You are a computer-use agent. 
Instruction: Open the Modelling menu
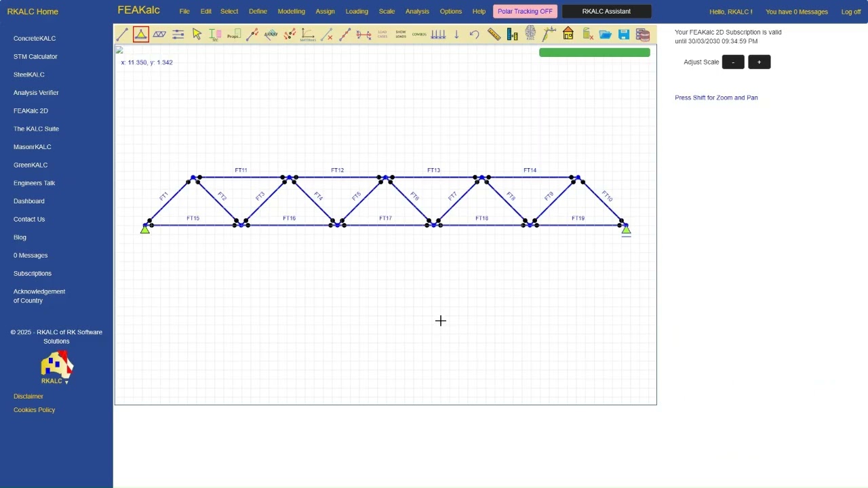(x=292, y=12)
